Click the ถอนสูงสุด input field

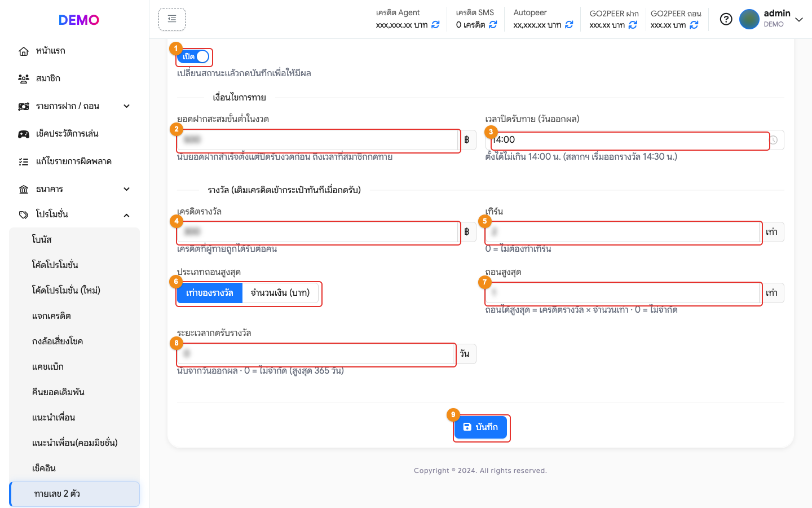click(x=623, y=293)
